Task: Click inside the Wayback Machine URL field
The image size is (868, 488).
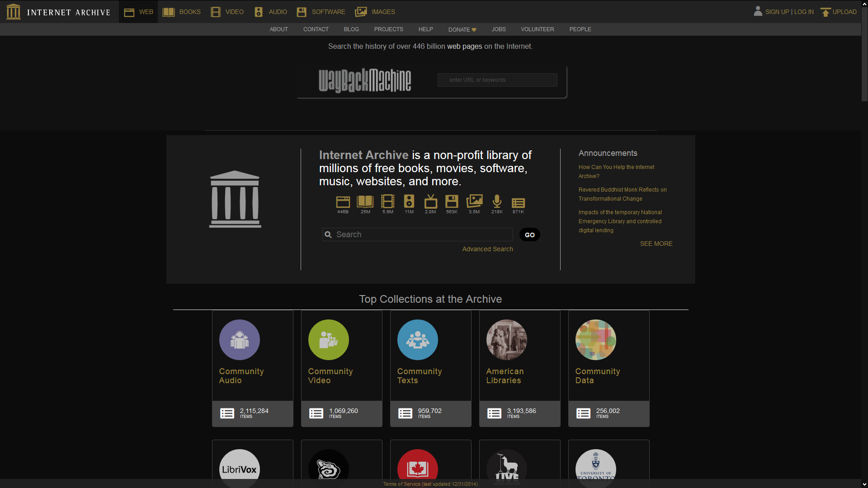Action: click(x=497, y=80)
